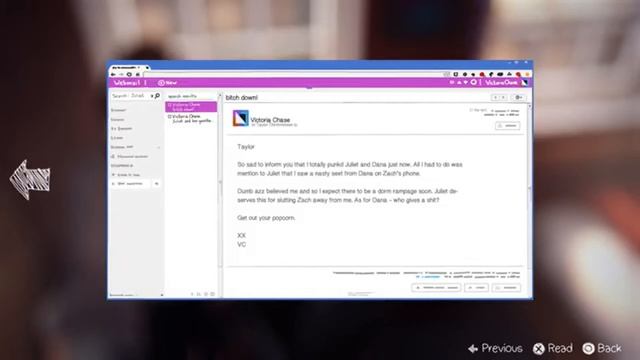The height and width of the screenshot is (360, 640).
Task: Open the message settings gear dropdown
Action: coord(518,98)
